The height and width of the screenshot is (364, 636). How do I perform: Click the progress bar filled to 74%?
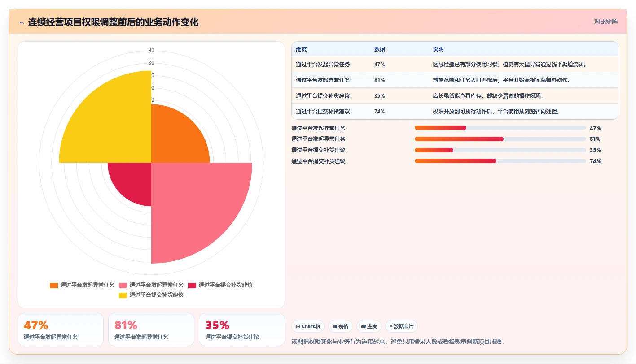coord(500,161)
